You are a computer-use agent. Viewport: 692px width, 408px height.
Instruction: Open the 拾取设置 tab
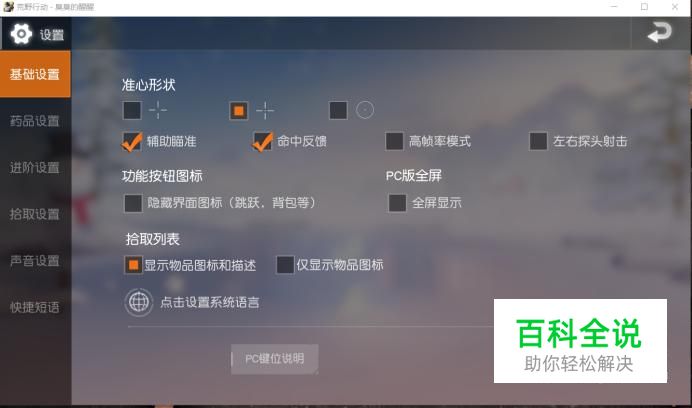click(x=35, y=215)
